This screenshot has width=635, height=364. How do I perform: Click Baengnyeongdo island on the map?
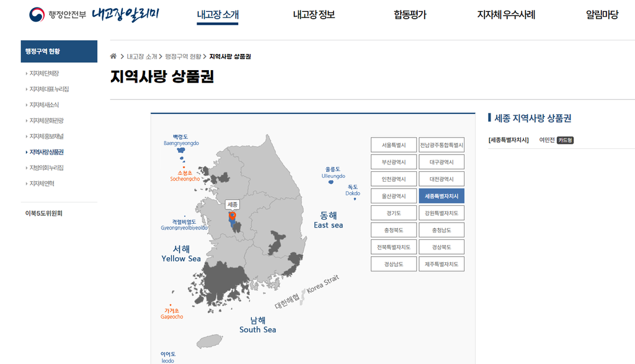[181, 150]
